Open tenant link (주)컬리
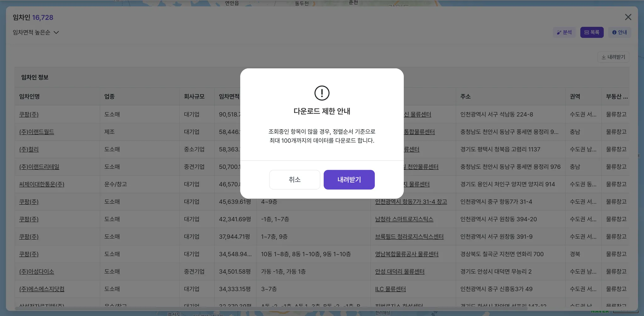The width and height of the screenshot is (644, 316). tap(29, 149)
